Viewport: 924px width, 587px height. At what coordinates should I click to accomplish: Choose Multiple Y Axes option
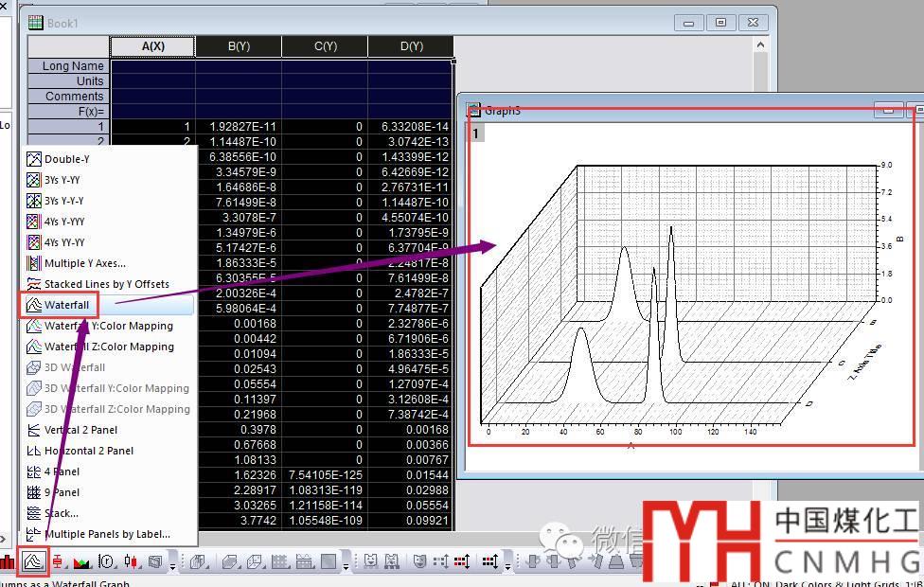click(84, 263)
